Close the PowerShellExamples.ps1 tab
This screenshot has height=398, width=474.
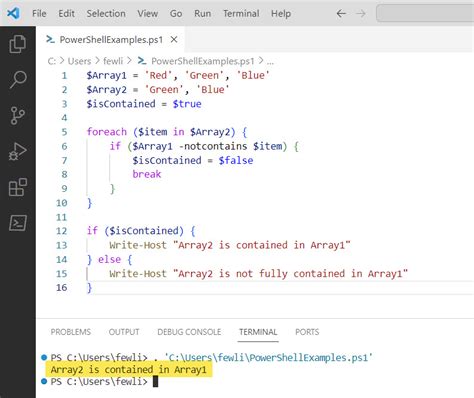point(174,40)
